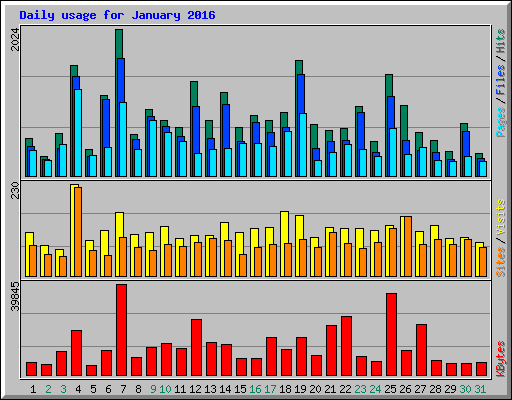The image size is (512, 400).
Task: Click the 39845 axis value in bottom chart
Action: point(15,296)
